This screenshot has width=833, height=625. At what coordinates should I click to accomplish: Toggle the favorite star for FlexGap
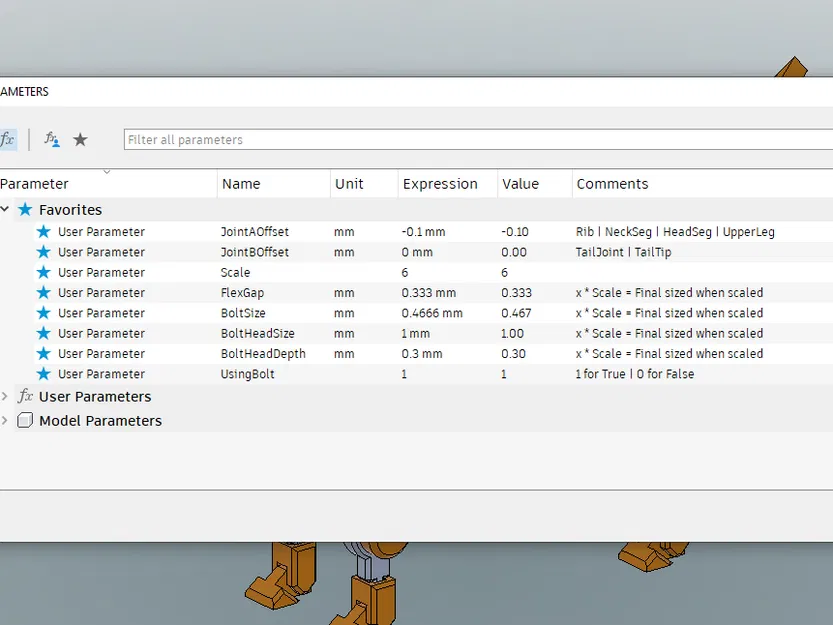point(44,292)
